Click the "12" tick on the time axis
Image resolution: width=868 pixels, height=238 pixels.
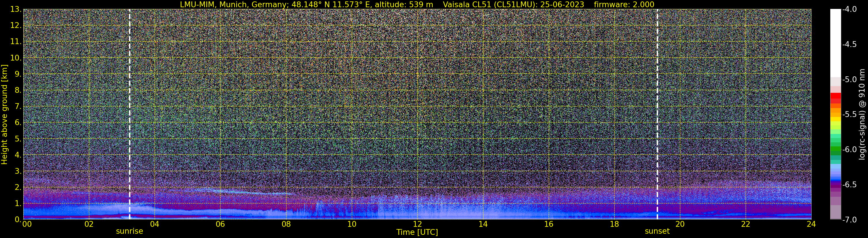click(x=417, y=224)
